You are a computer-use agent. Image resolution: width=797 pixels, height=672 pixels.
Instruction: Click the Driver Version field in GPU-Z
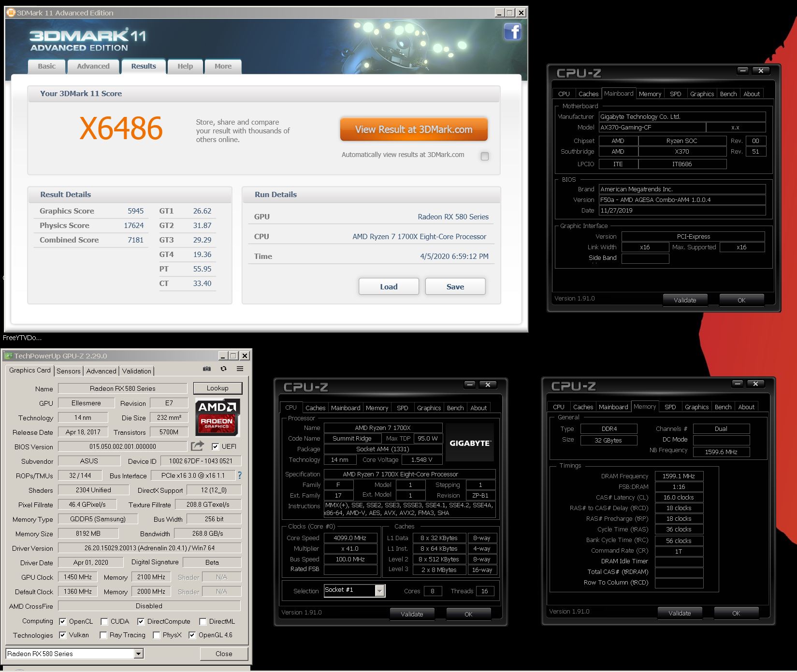tap(149, 548)
